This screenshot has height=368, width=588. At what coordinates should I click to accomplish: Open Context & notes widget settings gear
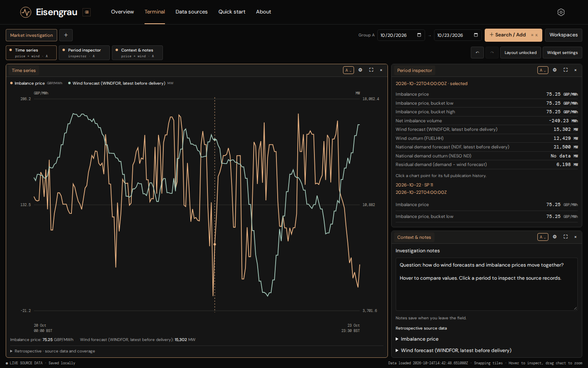coord(555,237)
